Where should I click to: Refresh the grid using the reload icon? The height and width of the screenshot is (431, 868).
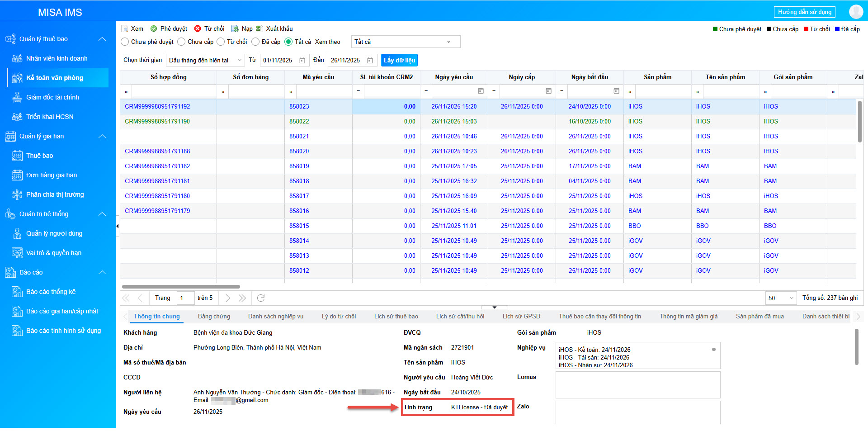(x=261, y=298)
